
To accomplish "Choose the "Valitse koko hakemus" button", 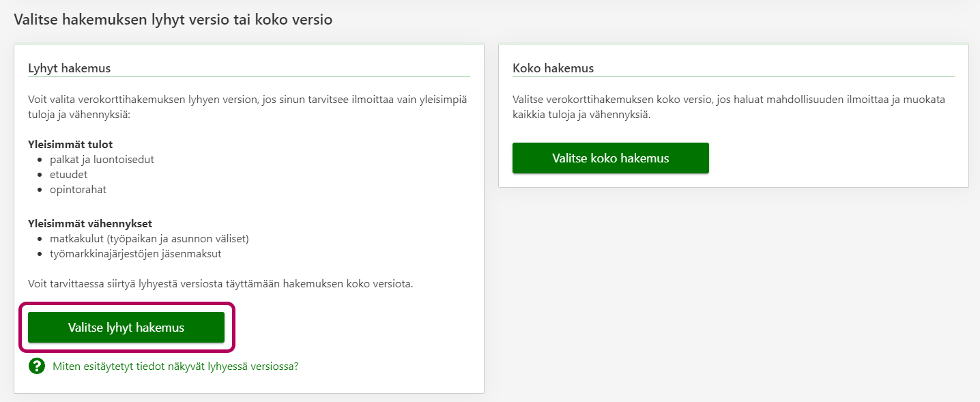I will tap(610, 158).
